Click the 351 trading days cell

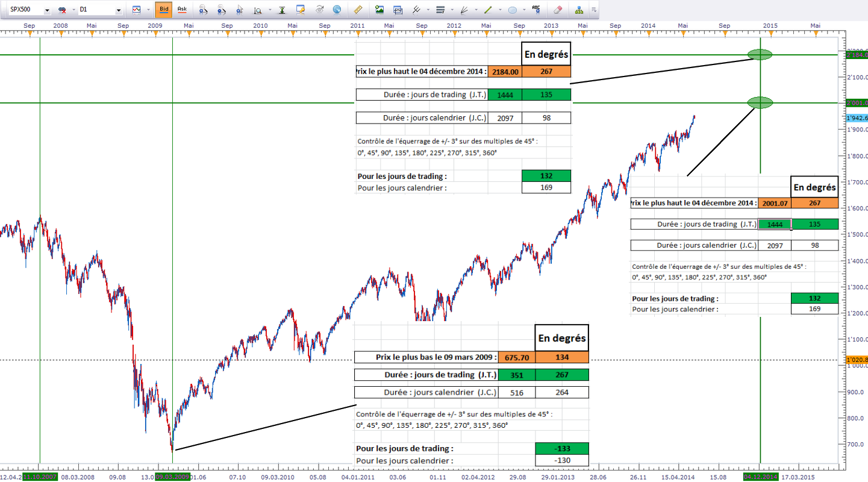518,375
